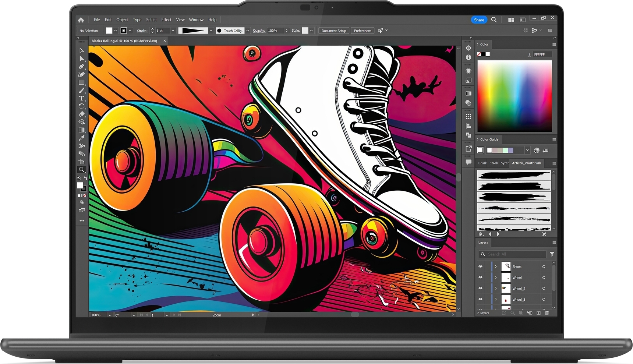Expand the Shoes layer contents
633x364 pixels.
(x=496, y=266)
